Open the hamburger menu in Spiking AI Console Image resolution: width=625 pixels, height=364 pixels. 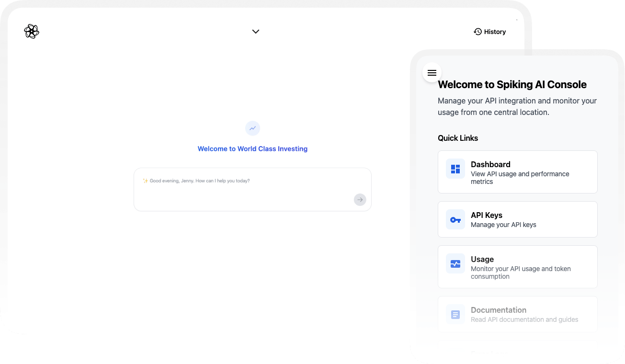[x=432, y=73]
